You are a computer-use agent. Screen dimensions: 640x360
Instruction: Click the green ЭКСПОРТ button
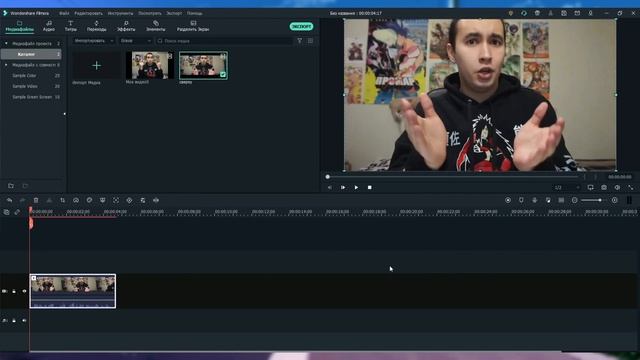pyautogui.click(x=301, y=27)
